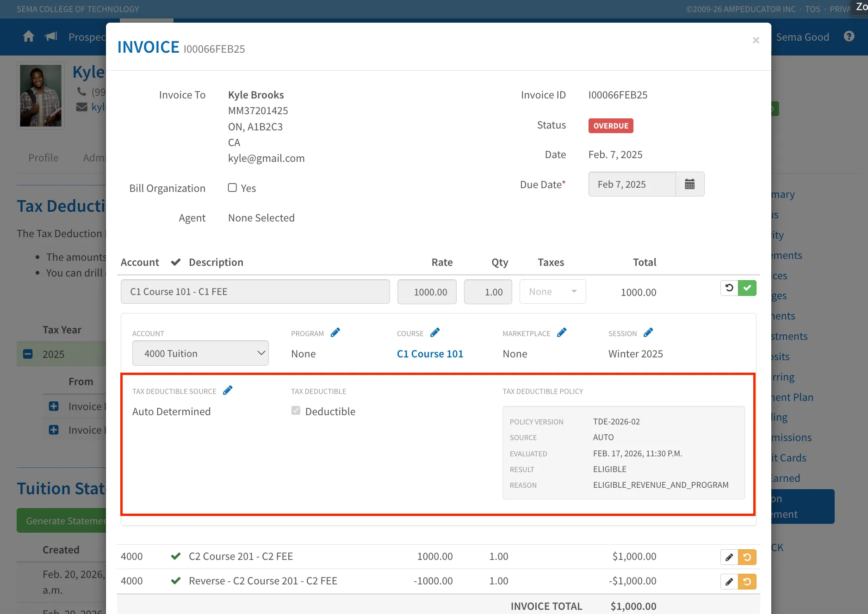Image resolution: width=868 pixels, height=614 pixels.
Task: Open the Taxes None dropdown
Action: [x=552, y=292]
